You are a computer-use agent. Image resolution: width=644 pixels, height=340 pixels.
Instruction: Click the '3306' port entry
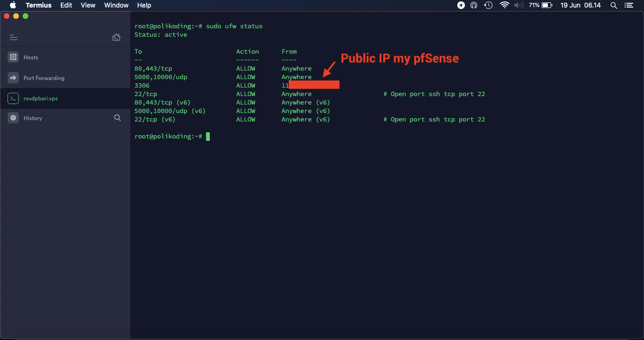point(142,86)
